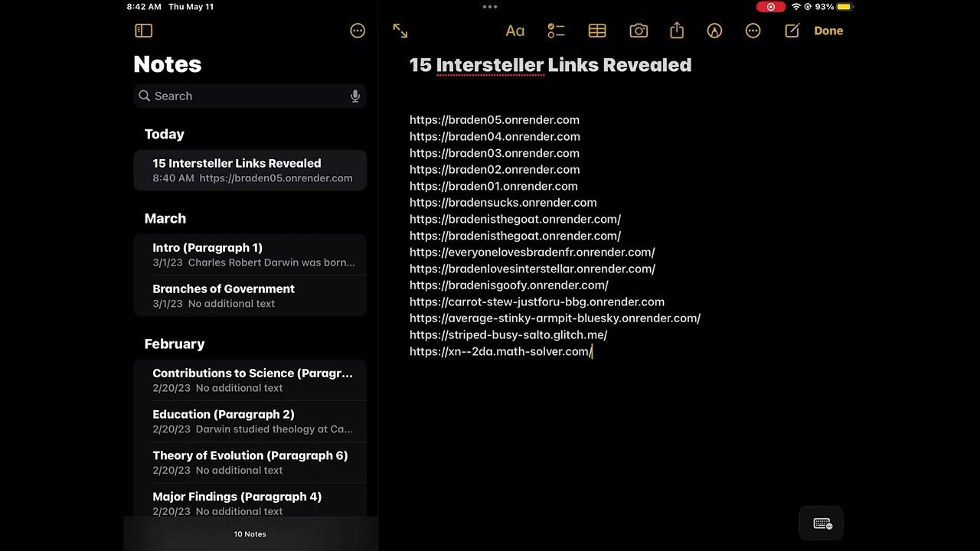Screen dimensions: 980x551
Task: Open the Branches of Government note
Action: (250, 295)
